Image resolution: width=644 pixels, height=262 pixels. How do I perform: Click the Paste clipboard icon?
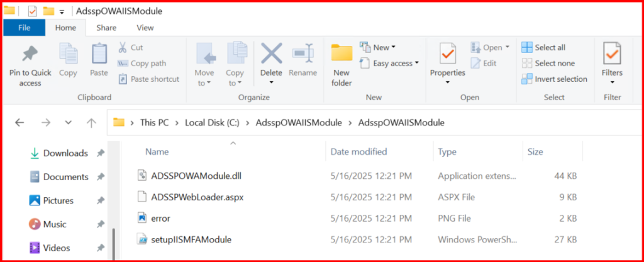coord(99,54)
